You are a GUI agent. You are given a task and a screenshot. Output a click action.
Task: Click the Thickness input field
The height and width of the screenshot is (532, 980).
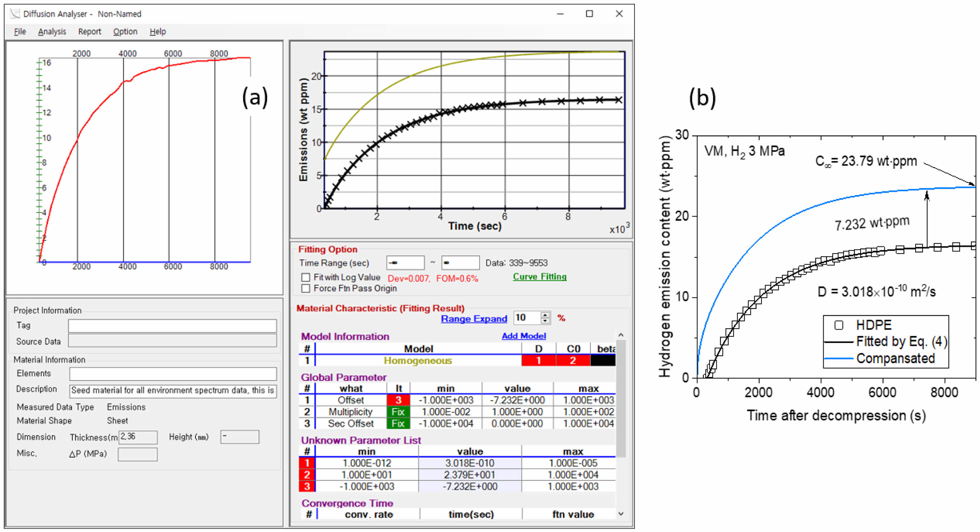point(138,437)
